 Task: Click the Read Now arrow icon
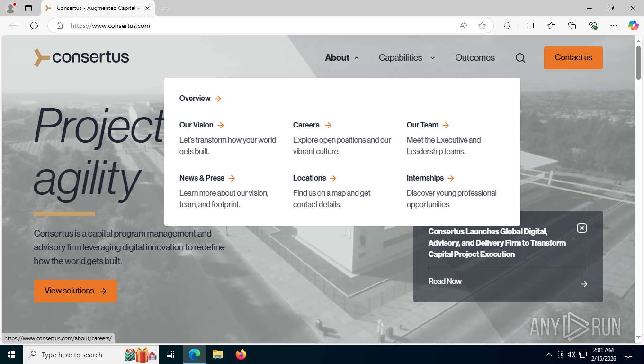pos(584,284)
